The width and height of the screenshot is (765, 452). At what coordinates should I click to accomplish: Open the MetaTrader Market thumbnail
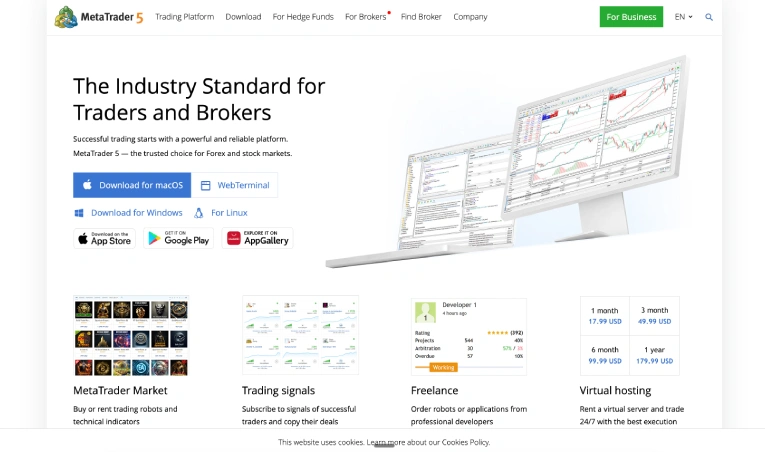coord(131,335)
